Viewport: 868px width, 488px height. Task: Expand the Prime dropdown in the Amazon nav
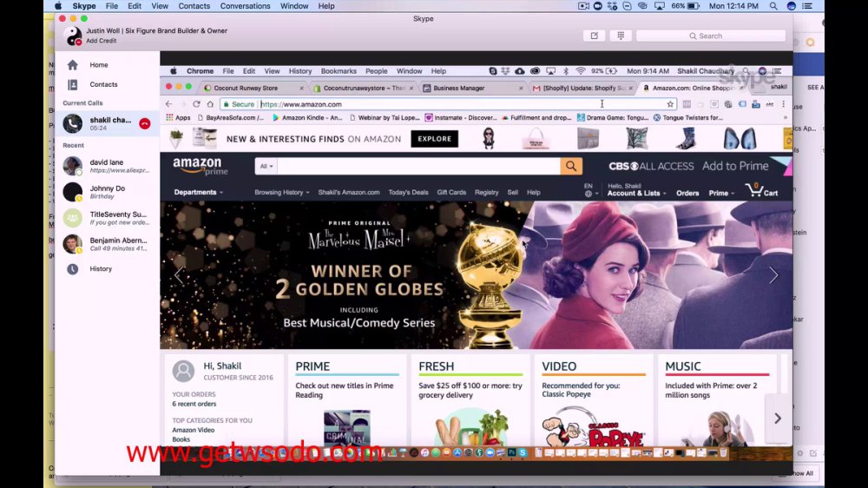tap(721, 193)
